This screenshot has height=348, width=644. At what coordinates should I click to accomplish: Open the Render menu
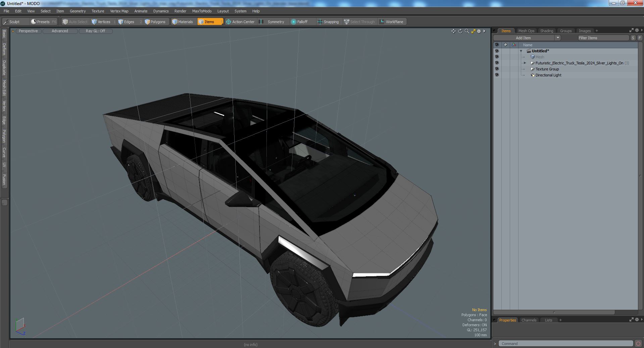[x=180, y=11]
